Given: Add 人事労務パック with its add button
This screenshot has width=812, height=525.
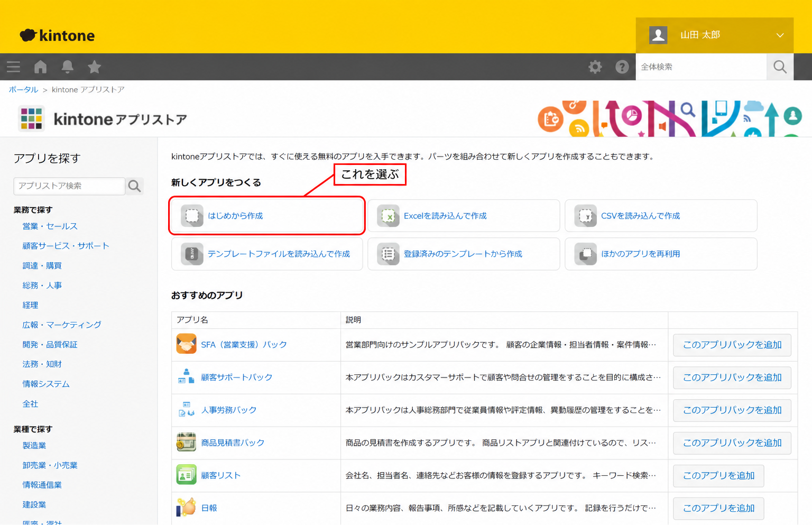Looking at the screenshot, I should click(732, 410).
